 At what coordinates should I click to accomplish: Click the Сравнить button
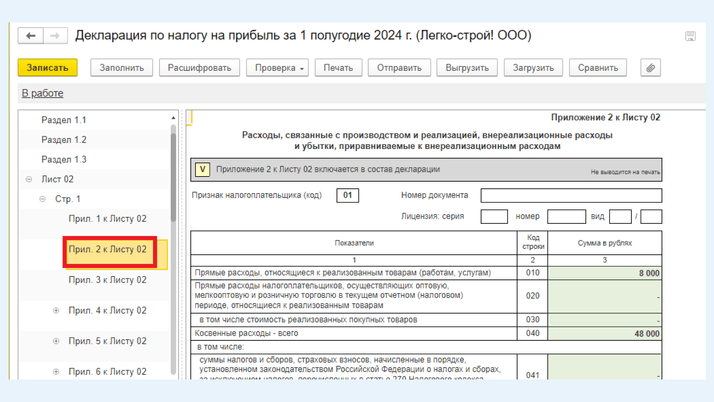pos(598,68)
